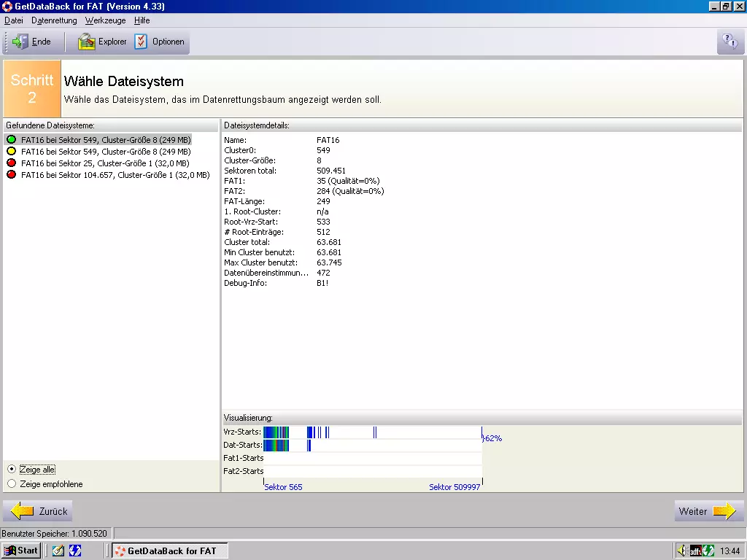
Task: Click the help question mark icon
Action: tap(729, 42)
